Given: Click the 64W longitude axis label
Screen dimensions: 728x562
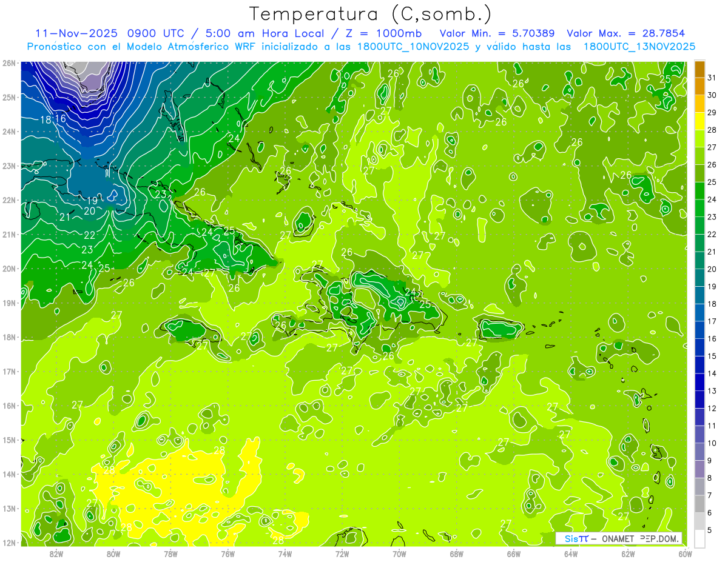Looking at the screenshot, I should [571, 554].
